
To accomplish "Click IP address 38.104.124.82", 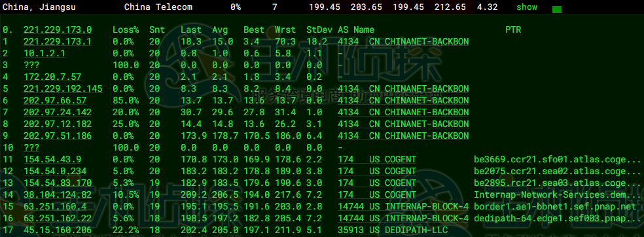I will click(x=58, y=194).
